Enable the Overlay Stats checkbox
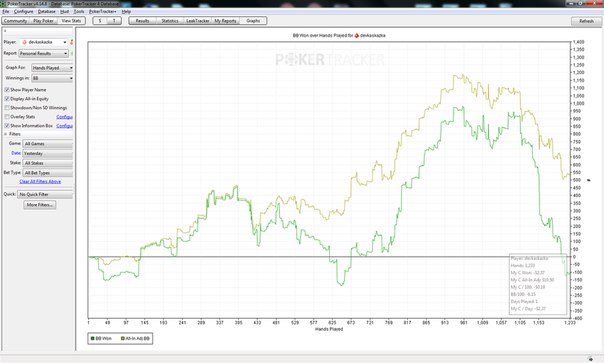Viewport: 604px width, 363px height. pos(7,117)
